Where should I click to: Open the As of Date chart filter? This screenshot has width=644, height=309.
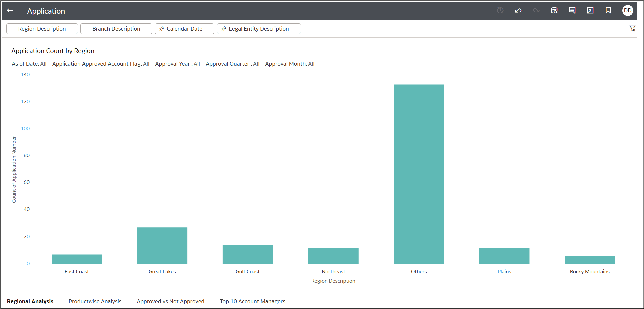pyautogui.click(x=29, y=64)
